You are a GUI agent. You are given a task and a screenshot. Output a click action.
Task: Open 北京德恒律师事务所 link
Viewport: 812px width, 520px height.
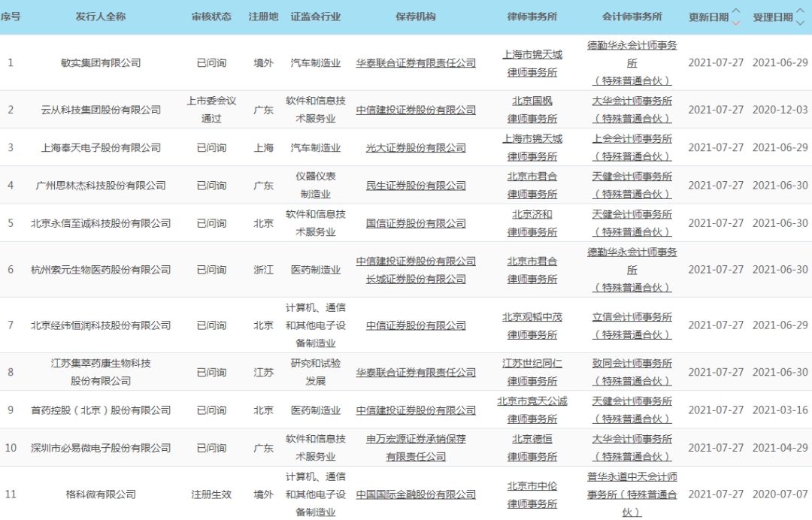532,448
